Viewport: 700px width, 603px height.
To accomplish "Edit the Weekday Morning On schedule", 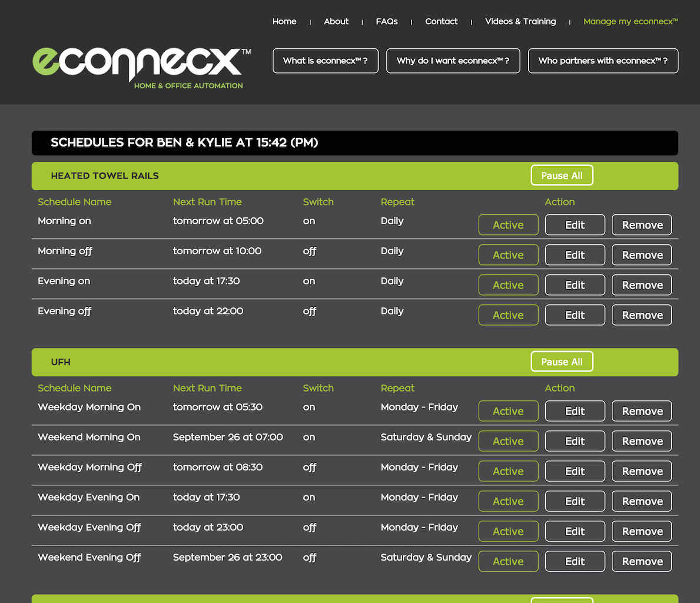I will tap(575, 411).
